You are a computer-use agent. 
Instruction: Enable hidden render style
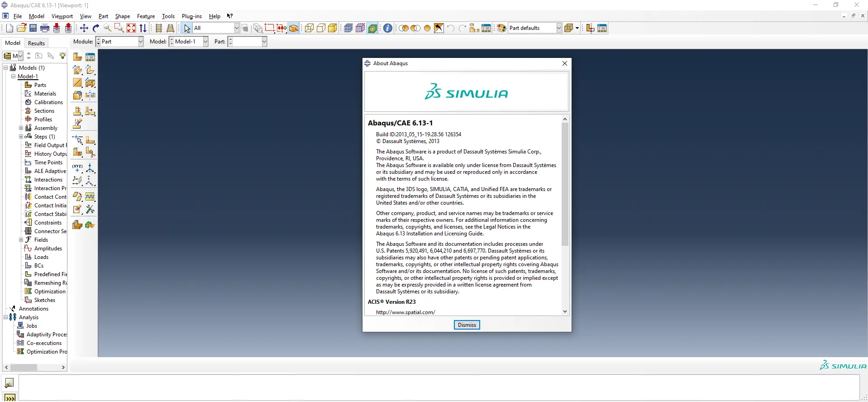[321, 28]
